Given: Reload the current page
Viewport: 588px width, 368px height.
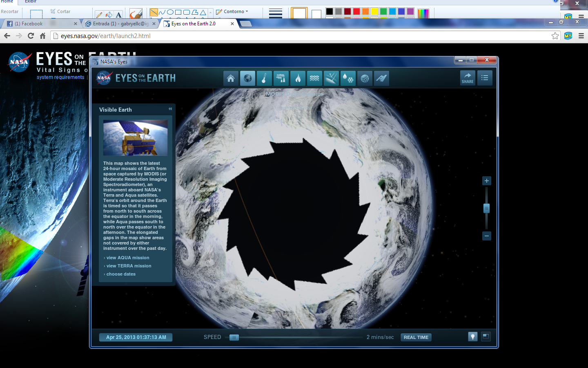Looking at the screenshot, I should 31,36.
